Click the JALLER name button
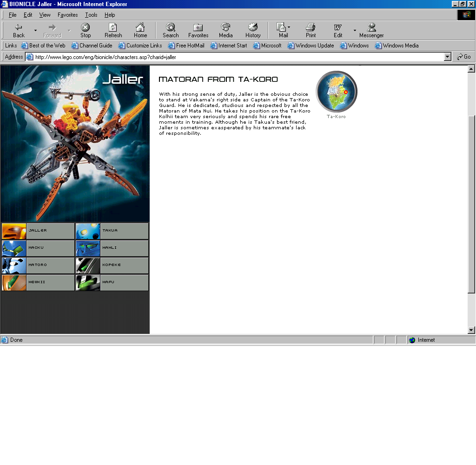Screen dimensions: 476x465 tap(50, 231)
